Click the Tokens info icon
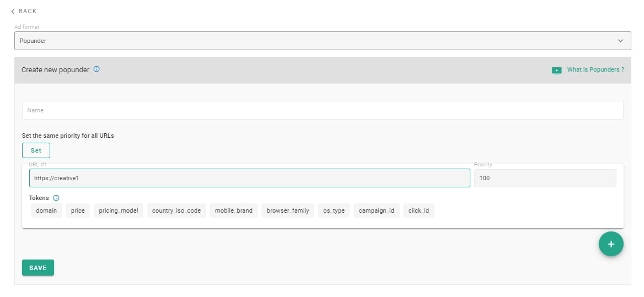 pos(56,198)
